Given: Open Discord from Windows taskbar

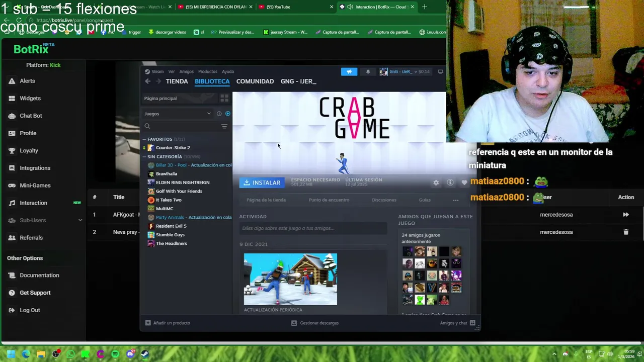Looking at the screenshot, I should 130,354.
